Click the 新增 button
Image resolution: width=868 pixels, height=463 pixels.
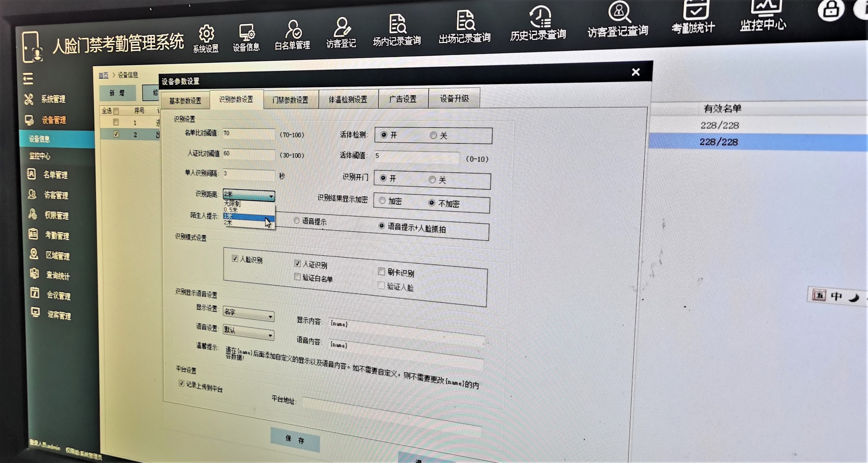[x=117, y=93]
